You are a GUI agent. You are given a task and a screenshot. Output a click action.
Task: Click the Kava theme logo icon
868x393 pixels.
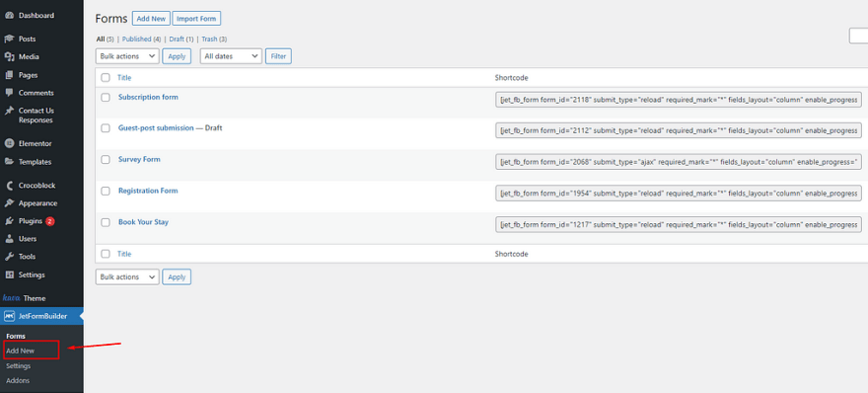pos(11,297)
